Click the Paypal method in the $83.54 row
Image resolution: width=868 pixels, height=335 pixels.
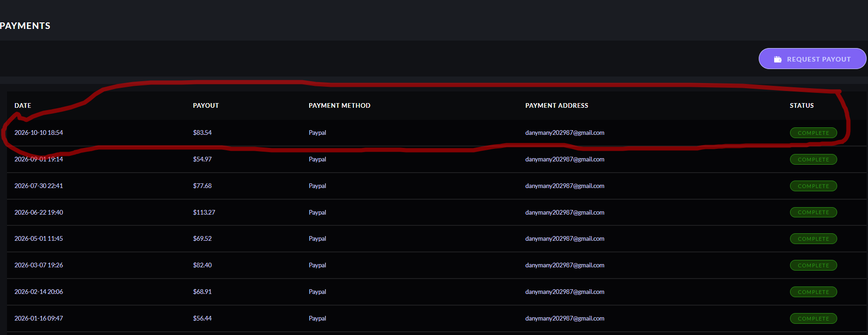point(318,133)
